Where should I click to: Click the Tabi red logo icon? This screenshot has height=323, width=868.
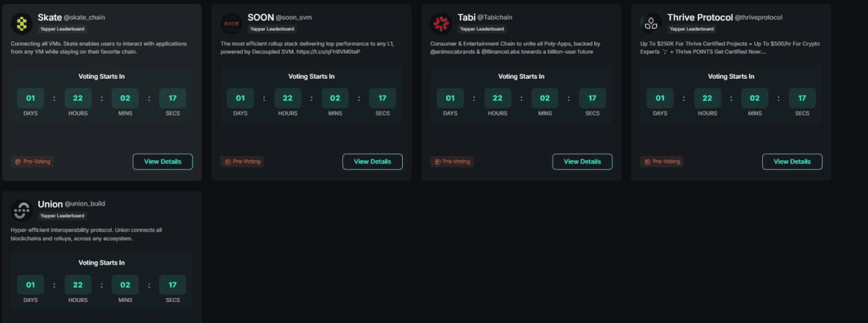tap(441, 24)
